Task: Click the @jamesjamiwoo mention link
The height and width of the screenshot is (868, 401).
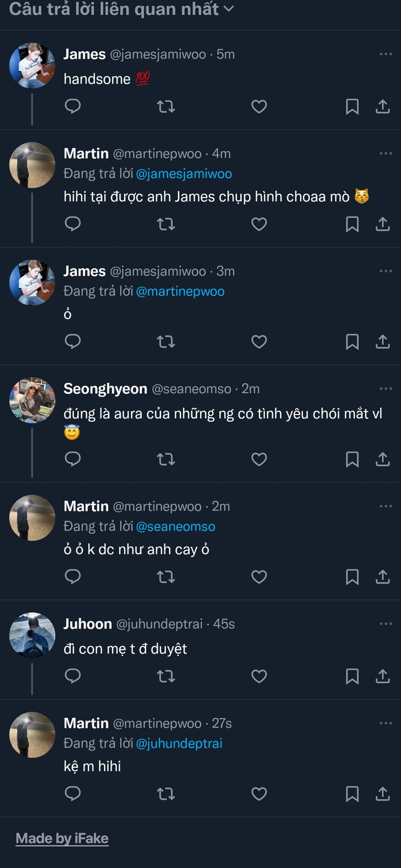Action: point(184,174)
